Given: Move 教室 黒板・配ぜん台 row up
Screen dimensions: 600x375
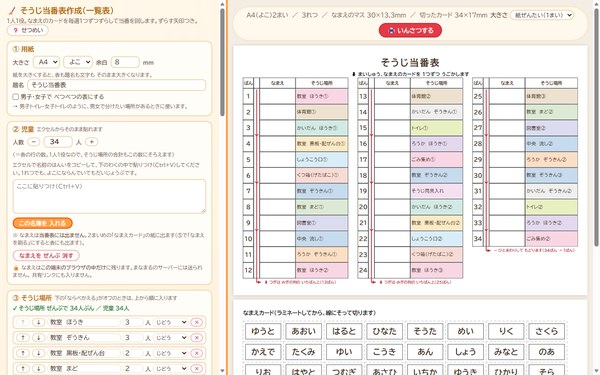Looking at the screenshot, I should [x=23, y=353].
